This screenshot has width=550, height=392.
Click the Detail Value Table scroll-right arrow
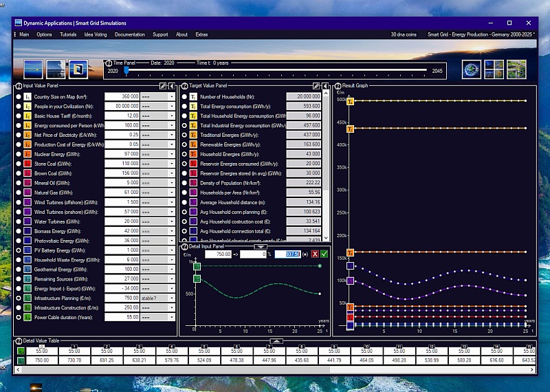coord(532,369)
